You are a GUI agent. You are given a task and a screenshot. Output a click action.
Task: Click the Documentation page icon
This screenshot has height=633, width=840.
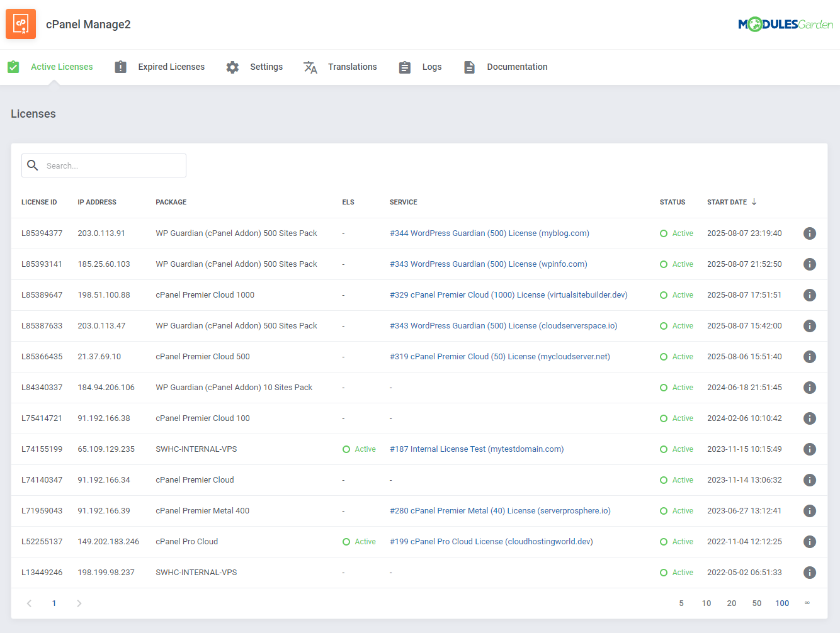click(x=470, y=67)
